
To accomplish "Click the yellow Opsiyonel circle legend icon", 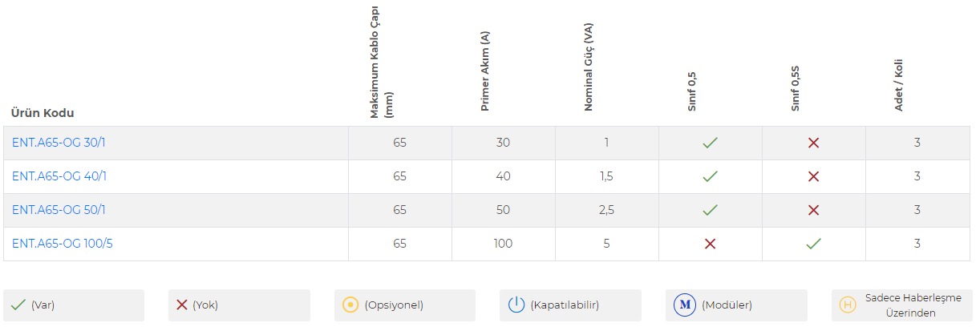I will coord(350,305).
